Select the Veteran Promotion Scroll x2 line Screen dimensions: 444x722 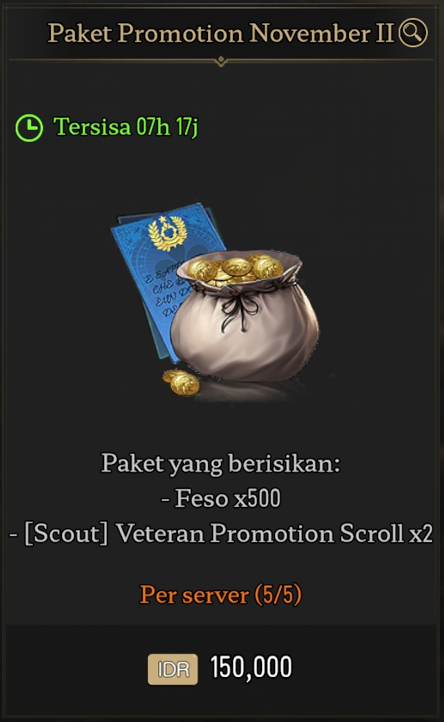(275, 534)
